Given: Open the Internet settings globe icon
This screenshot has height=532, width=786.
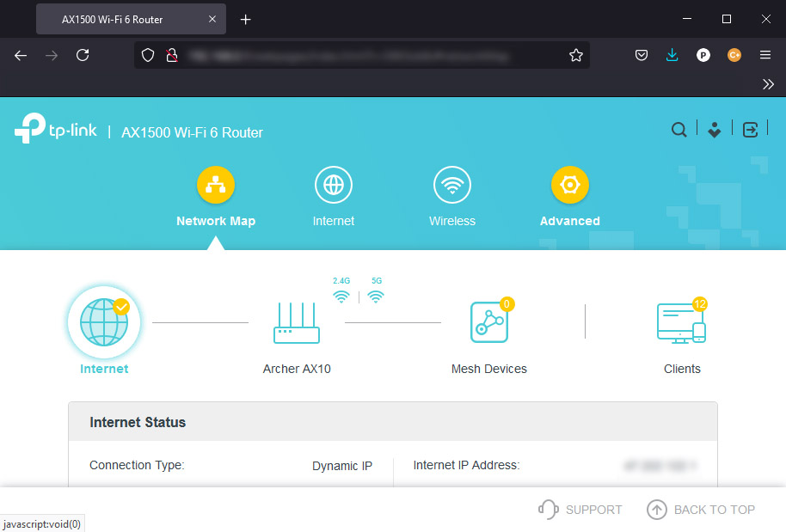Looking at the screenshot, I should 334,185.
